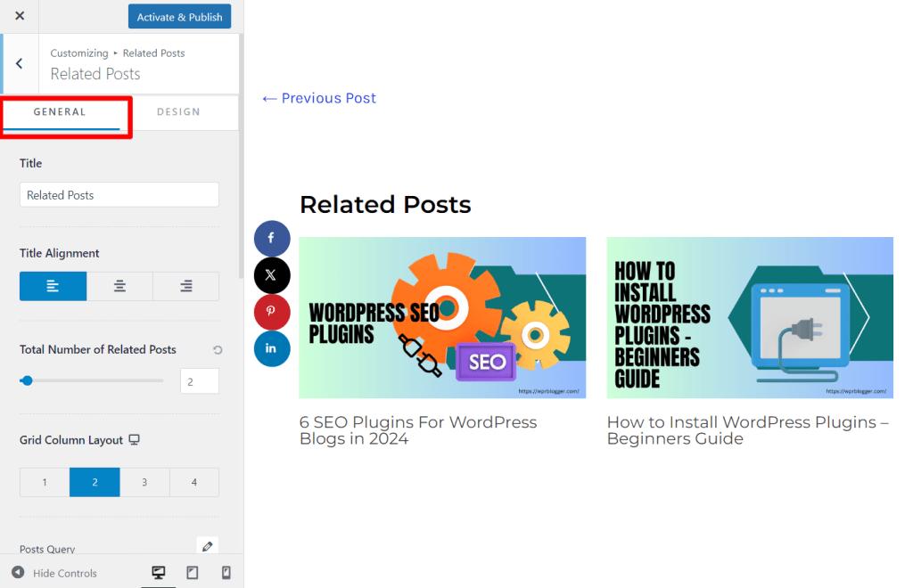Open the Previous Post link
Image resolution: width=913 pixels, height=588 pixels.
tap(319, 98)
